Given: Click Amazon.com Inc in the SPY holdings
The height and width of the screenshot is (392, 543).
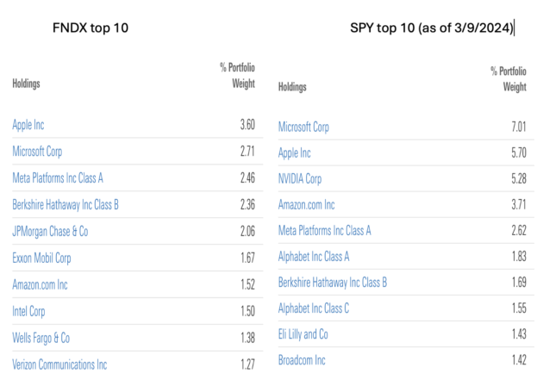Looking at the screenshot, I should coord(307,205).
